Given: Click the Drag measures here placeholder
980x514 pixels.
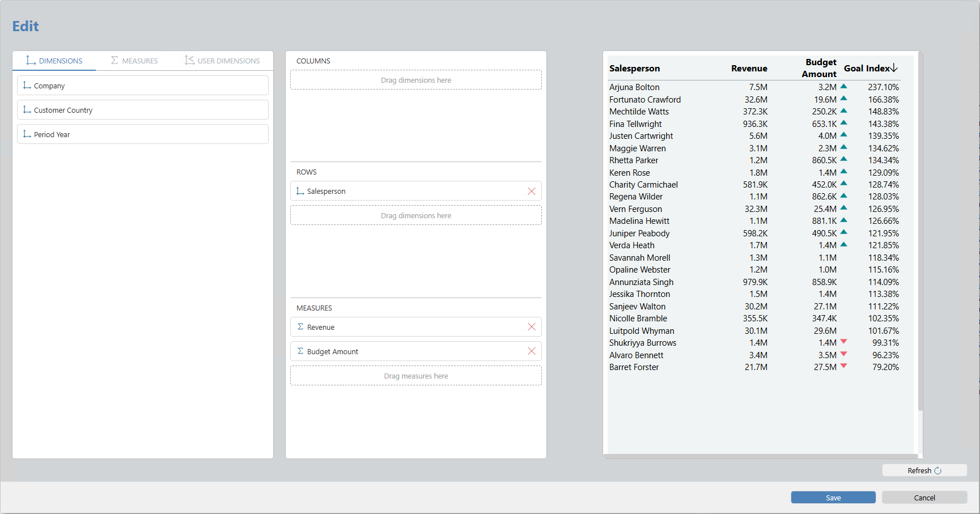Looking at the screenshot, I should point(416,376).
